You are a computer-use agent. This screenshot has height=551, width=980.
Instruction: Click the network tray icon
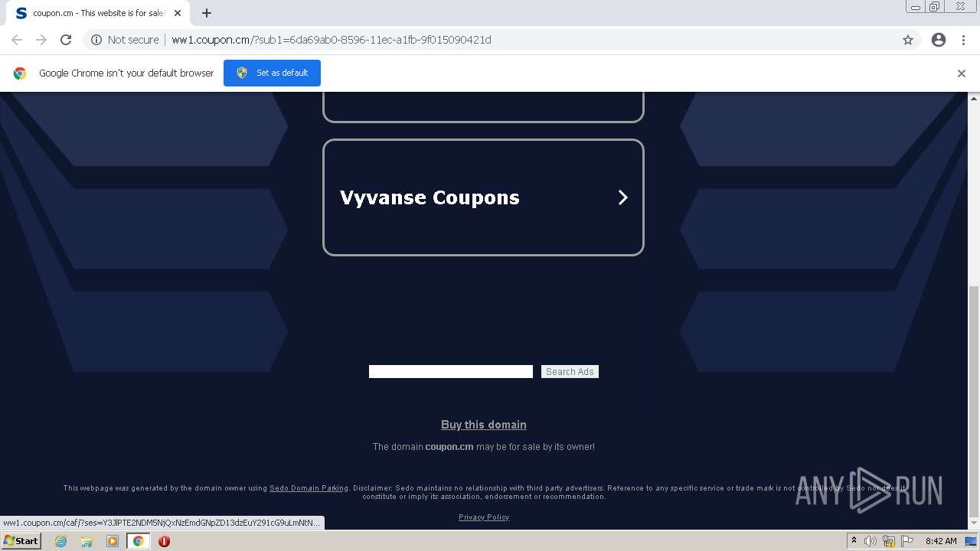(x=889, y=541)
